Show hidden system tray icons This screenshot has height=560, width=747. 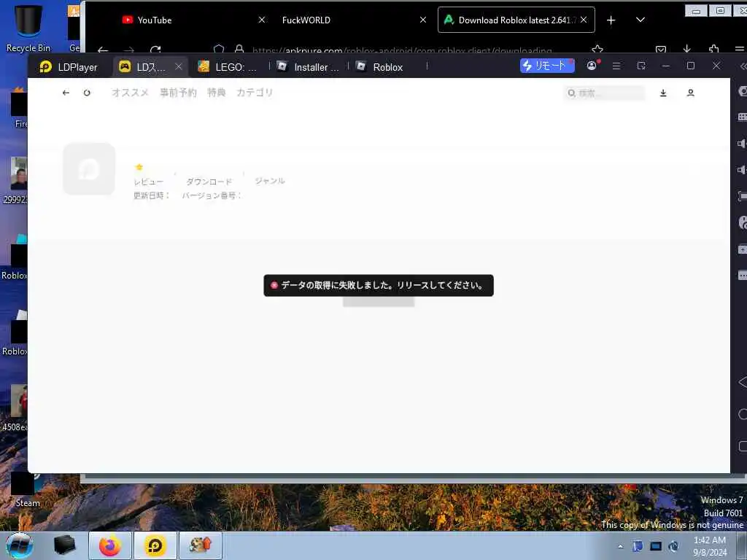pos(620,546)
